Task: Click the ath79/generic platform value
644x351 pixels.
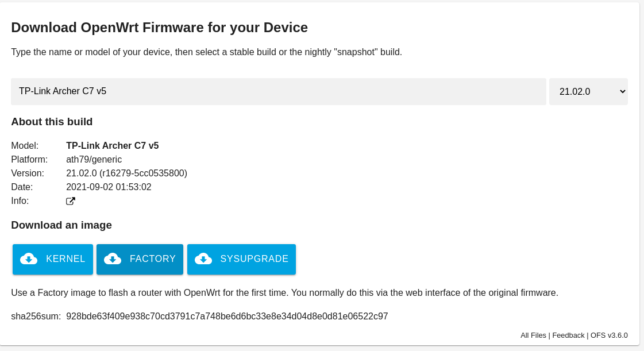Action: (x=94, y=159)
